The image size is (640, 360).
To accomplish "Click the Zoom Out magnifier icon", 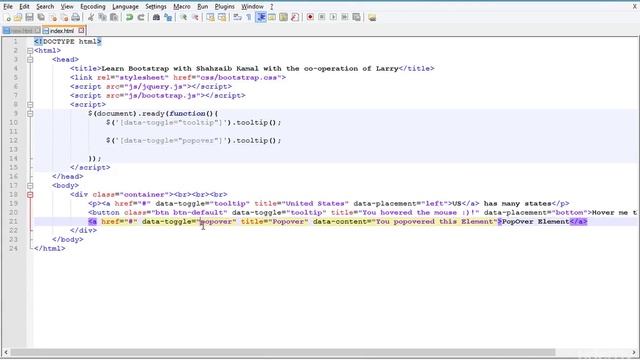I will click(x=195, y=18).
